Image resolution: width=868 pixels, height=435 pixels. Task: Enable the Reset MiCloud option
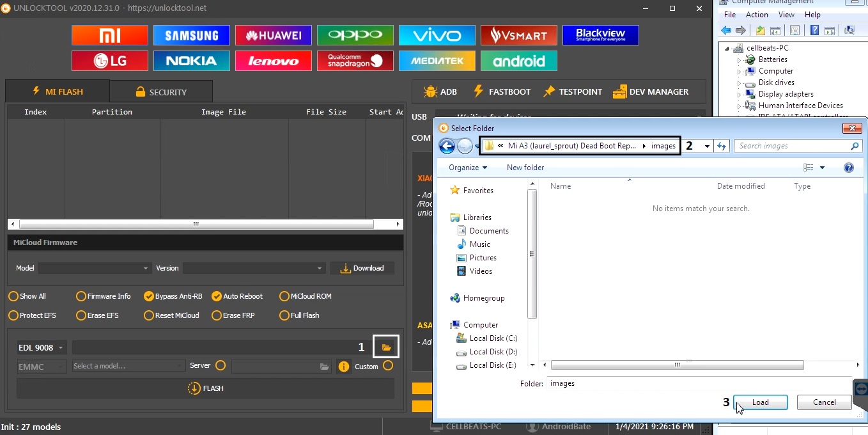[x=172, y=315]
